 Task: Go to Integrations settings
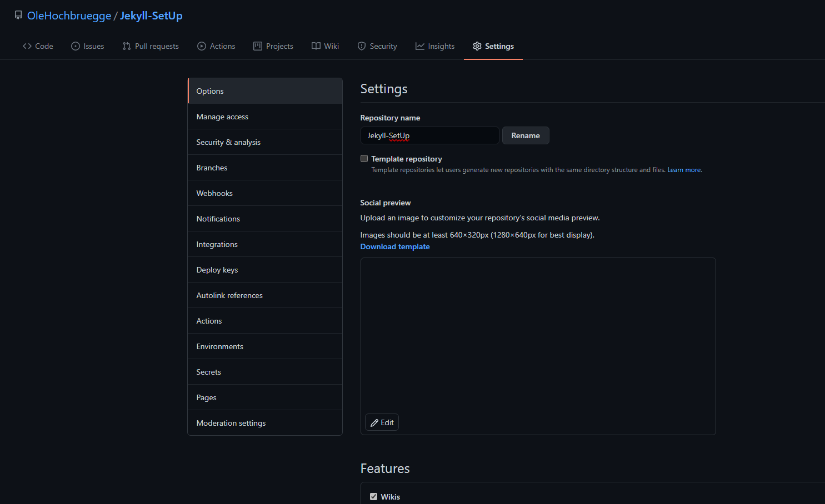(265, 244)
